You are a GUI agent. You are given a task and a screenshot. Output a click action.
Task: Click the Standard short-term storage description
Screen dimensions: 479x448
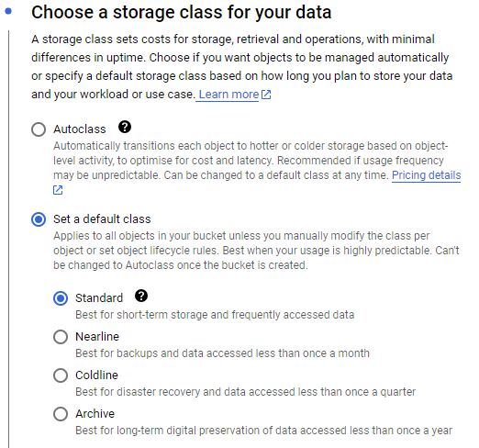pyautogui.click(x=215, y=315)
